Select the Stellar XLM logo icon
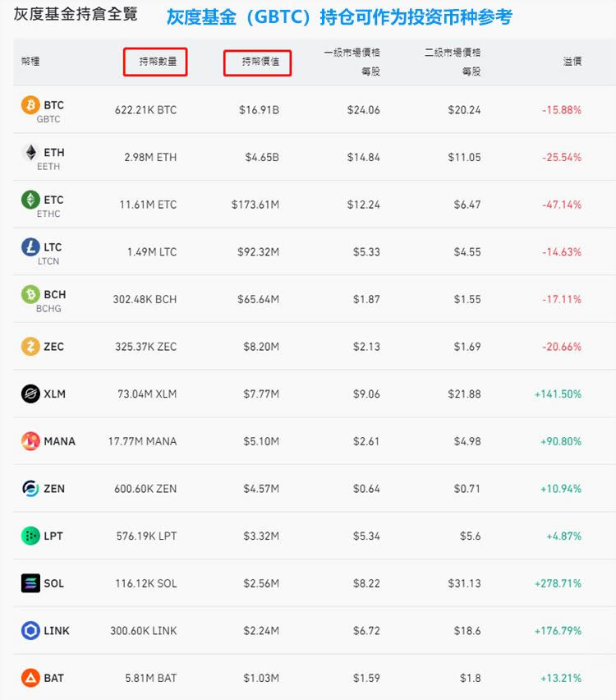The image size is (616, 700). [30, 394]
